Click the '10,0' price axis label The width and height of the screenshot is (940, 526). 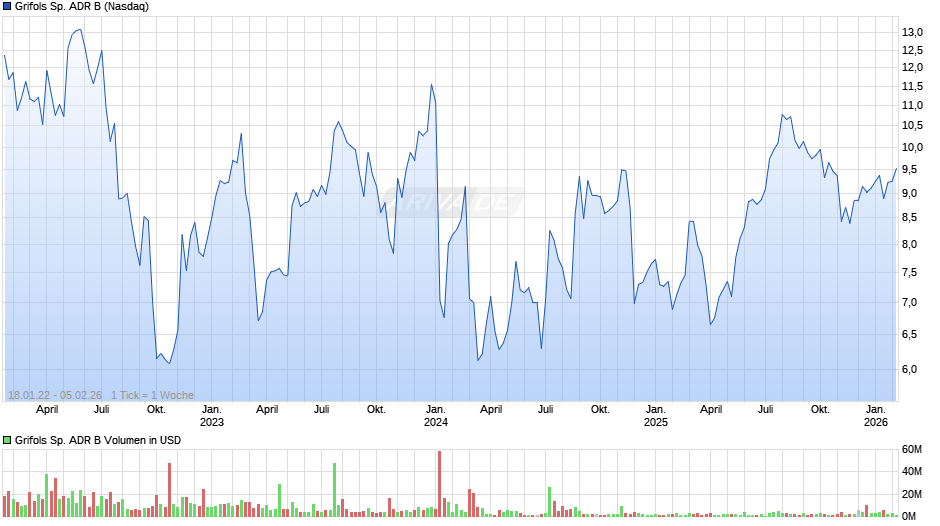tap(912, 148)
